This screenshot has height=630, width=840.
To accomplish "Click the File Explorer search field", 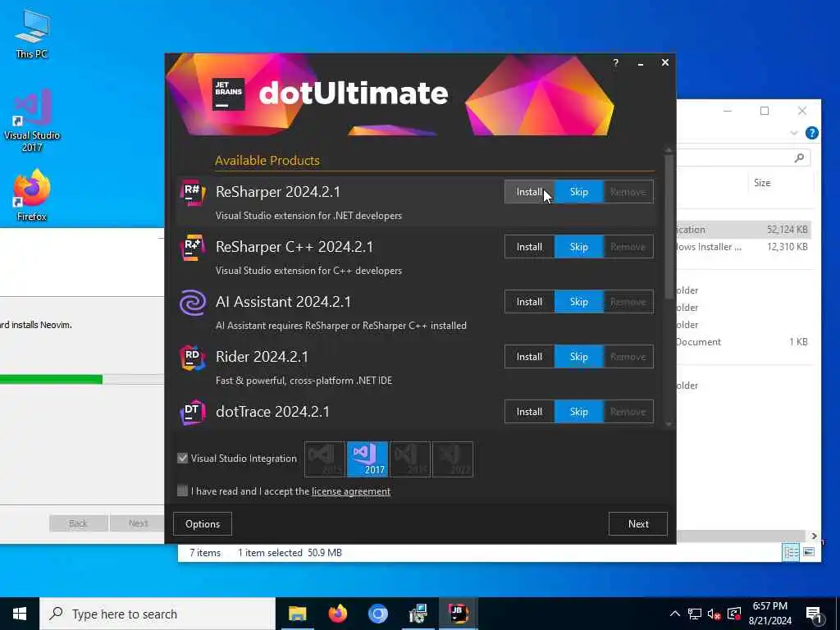I will point(743,157).
